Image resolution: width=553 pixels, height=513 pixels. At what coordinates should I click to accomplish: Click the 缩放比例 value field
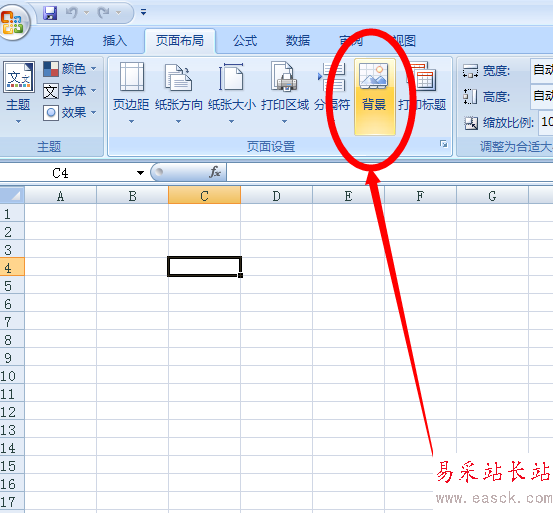(546, 122)
